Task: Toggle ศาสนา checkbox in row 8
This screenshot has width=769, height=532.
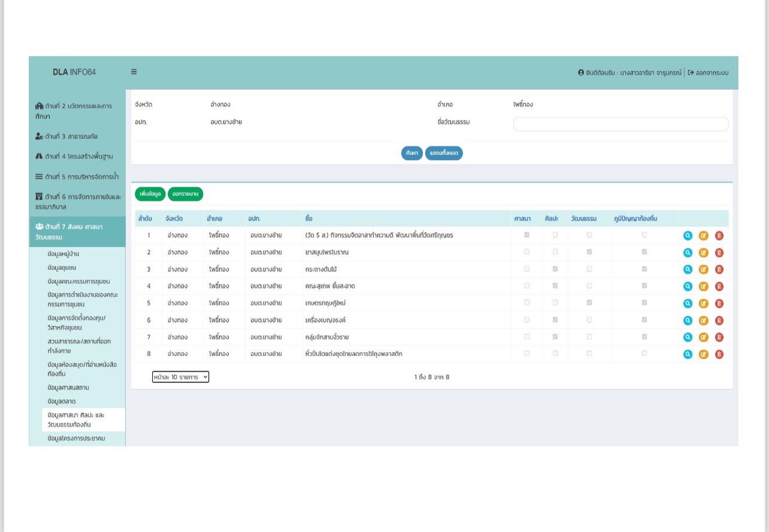Action: click(x=526, y=354)
